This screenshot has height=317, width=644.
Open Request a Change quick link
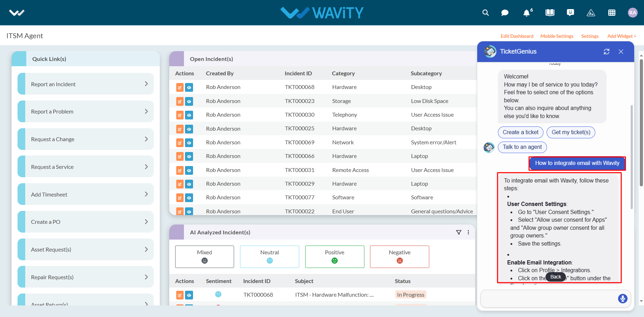85,139
